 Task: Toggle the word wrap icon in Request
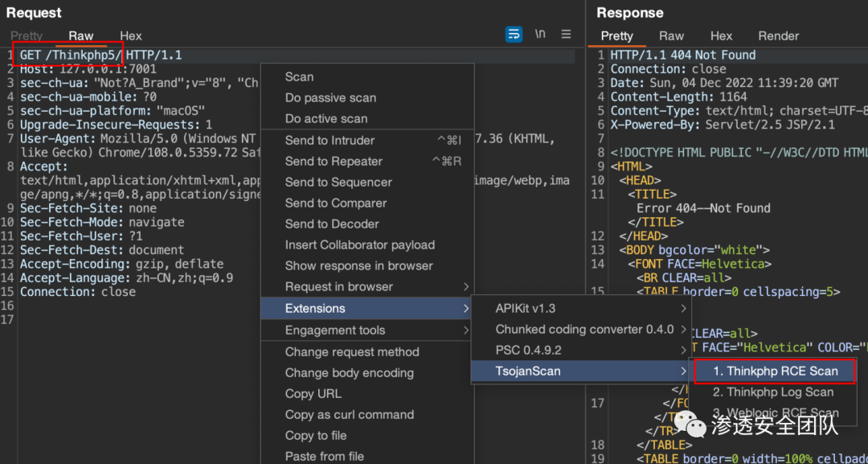click(x=513, y=34)
